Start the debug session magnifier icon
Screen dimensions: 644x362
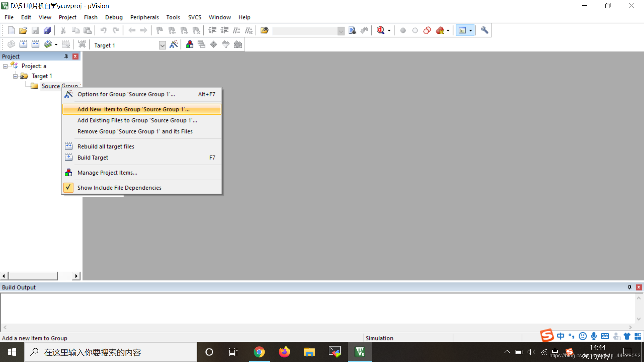coord(380,31)
